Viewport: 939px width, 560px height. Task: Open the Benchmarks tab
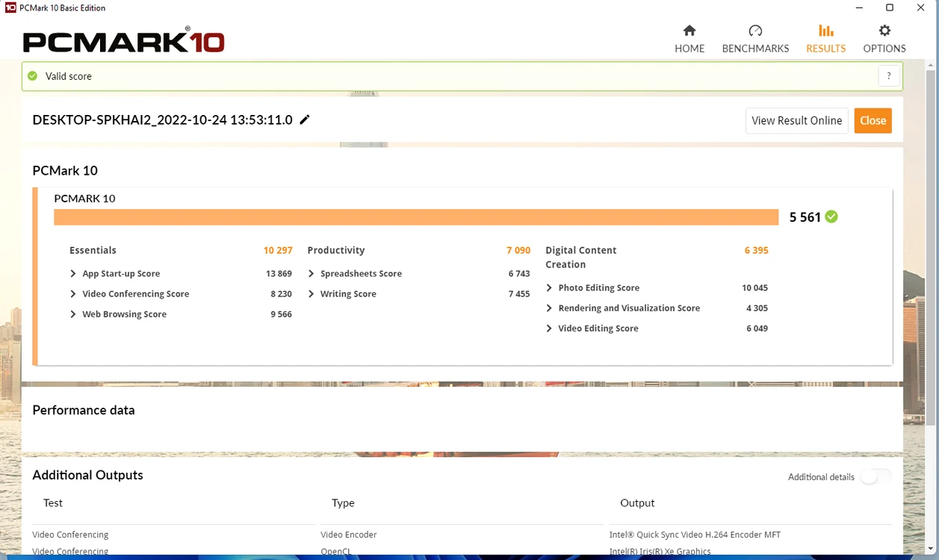coord(755,39)
